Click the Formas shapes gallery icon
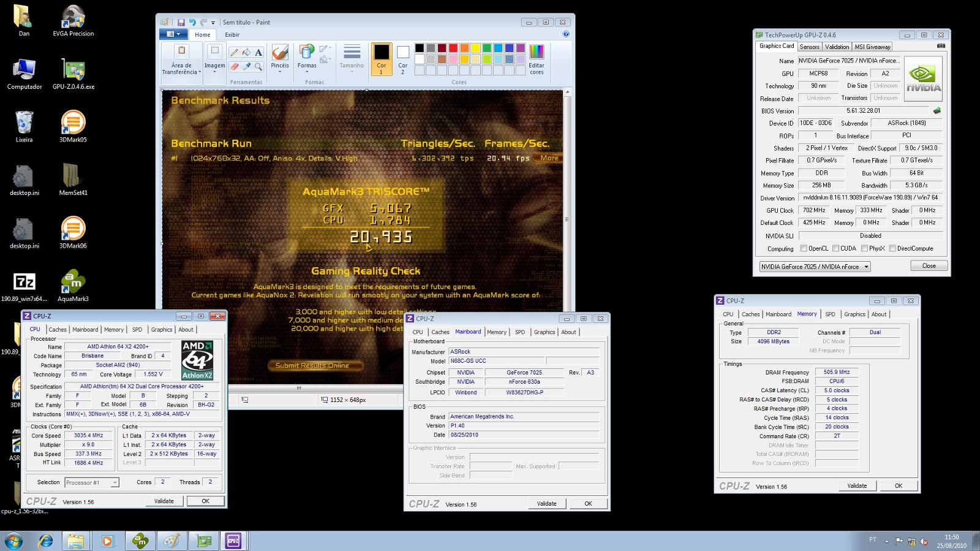The width and height of the screenshot is (980, 551). click(306, 52)
